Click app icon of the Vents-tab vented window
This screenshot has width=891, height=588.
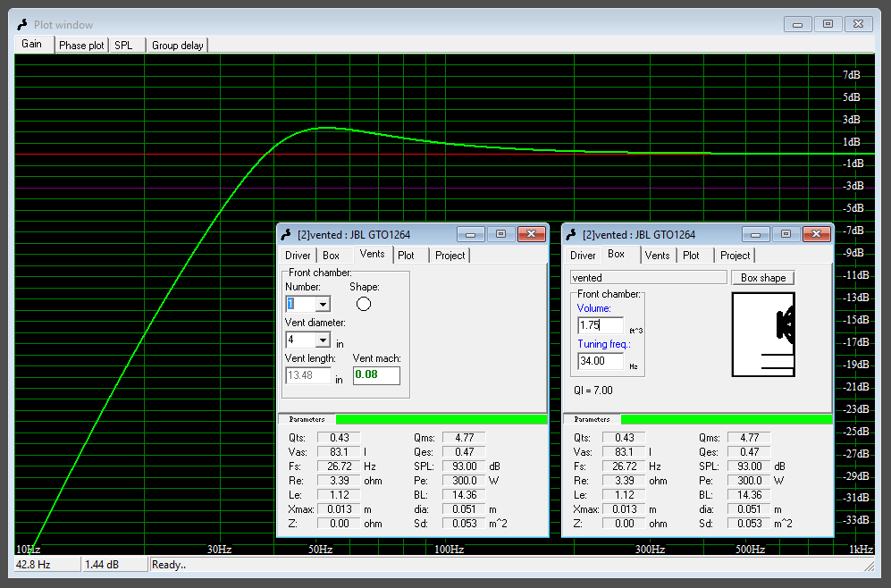(286, 235)
